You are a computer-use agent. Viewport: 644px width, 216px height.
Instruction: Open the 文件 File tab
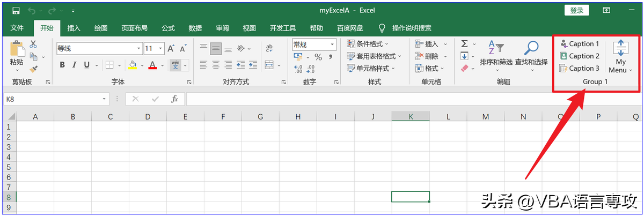tap(17, 28)
